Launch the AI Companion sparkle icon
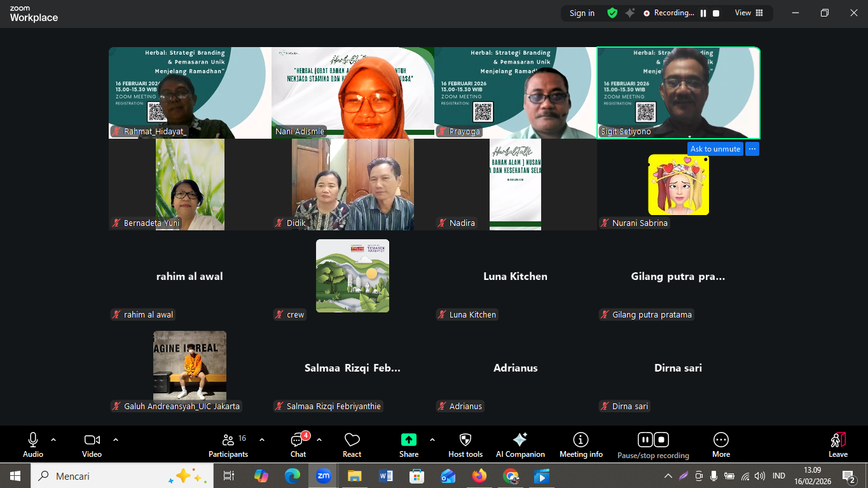The image size is (868, 488). coord(520,440)
